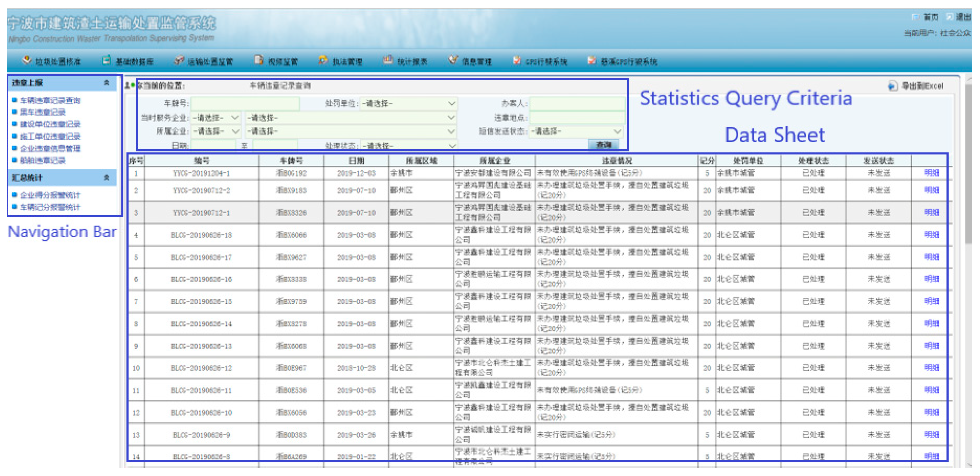Click the 信息管理 icon
Image resolution: width=980 pixels, height=476 pixels.
tap(453, 60)
